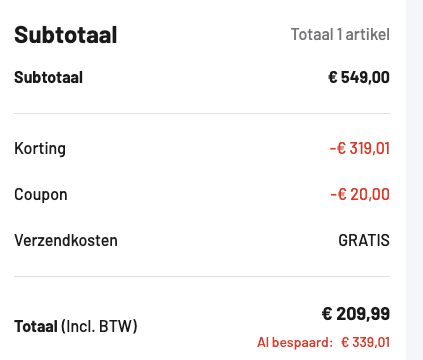
Task: Select the 'Totaal 1 artikel' text
Action: tap(340, 34)
